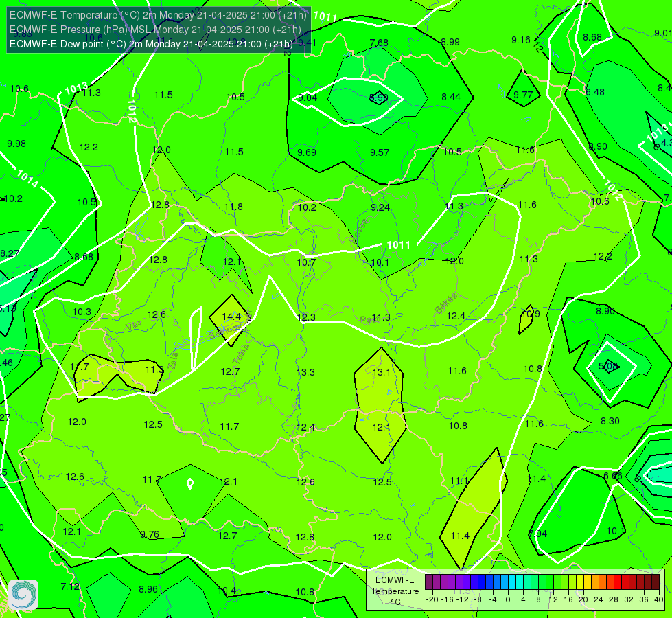The height and width of the screenshot is (618, 672).
Task: Click the 10.3 temperature value
Action: point(82,312)
